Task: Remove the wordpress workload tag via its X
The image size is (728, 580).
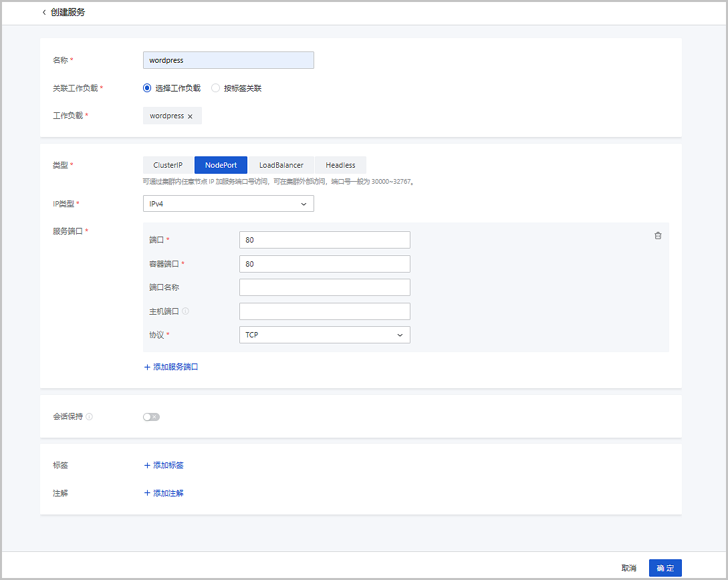Action: point(190,115)
